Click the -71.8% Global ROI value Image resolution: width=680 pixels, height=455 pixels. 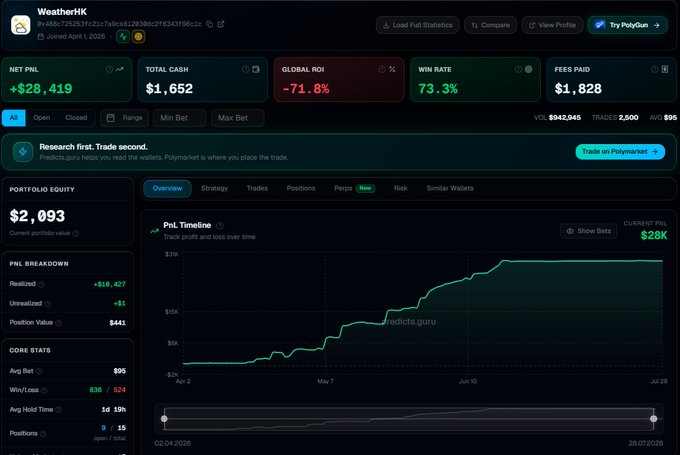pos(306,89)
